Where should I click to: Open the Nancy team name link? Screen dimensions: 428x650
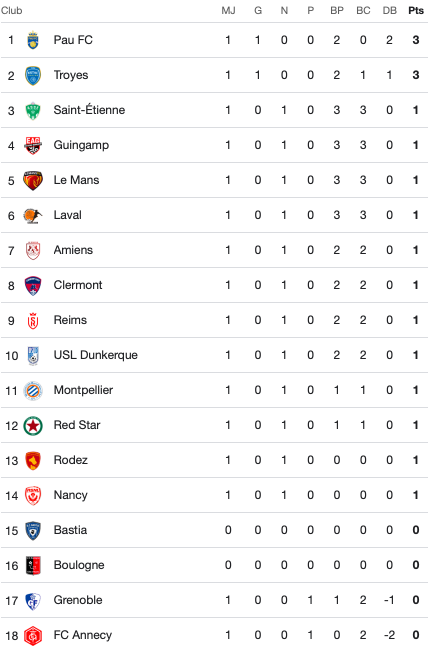point(71,495)
